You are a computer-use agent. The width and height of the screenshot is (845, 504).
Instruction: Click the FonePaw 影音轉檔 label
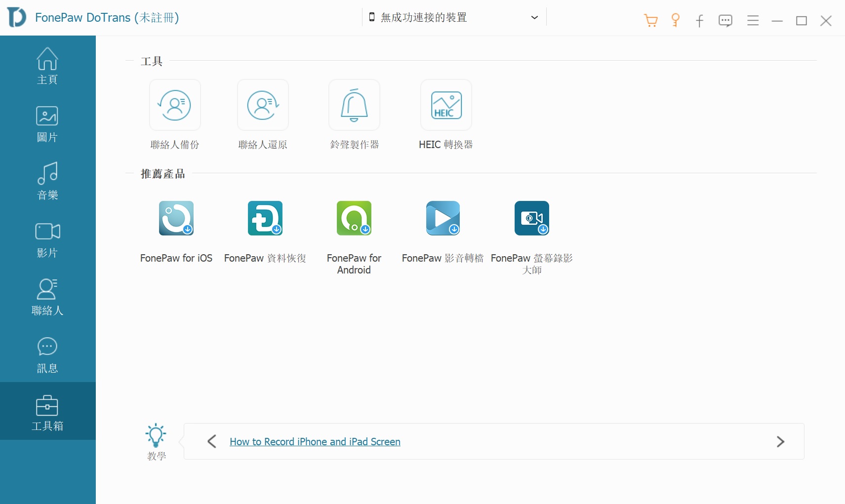pyautogui.click(x=443, y=258)
